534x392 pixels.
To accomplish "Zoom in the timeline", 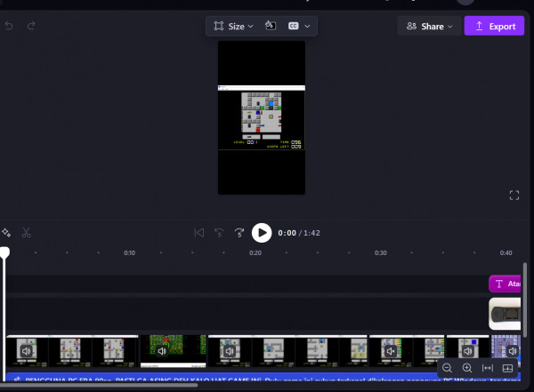I will click(x=467, y=368).
